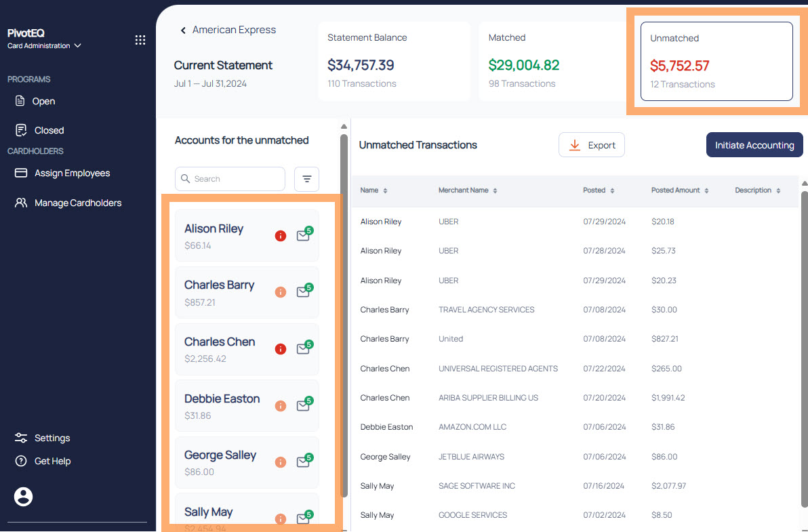
Task: Click Charles Chen's red alert icon
Action: click(281, 349)
